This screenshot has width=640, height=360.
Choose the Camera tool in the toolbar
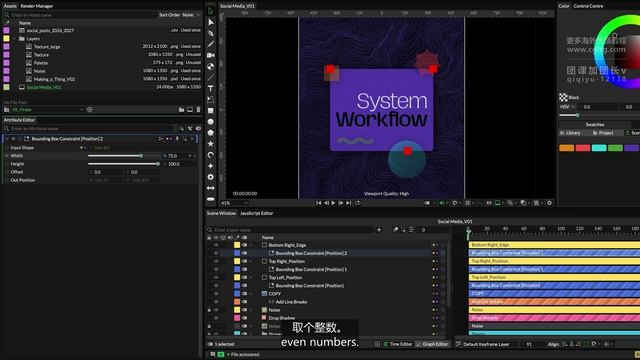[x=211, y=55]
